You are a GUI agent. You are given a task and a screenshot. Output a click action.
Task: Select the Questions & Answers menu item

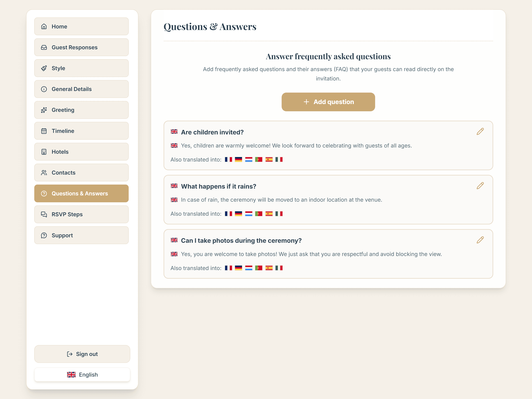click(81, 193)
